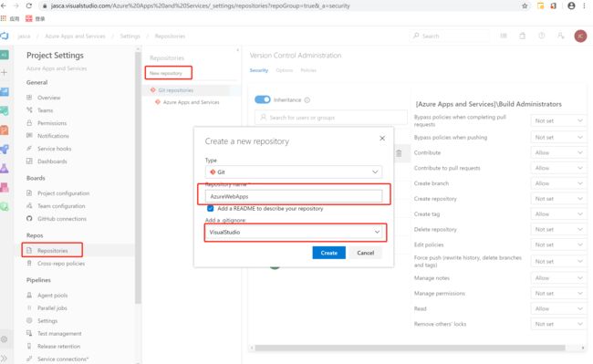Close the Create a new repository dialog
Screen dimensions: 593x364
click(382, 139)
